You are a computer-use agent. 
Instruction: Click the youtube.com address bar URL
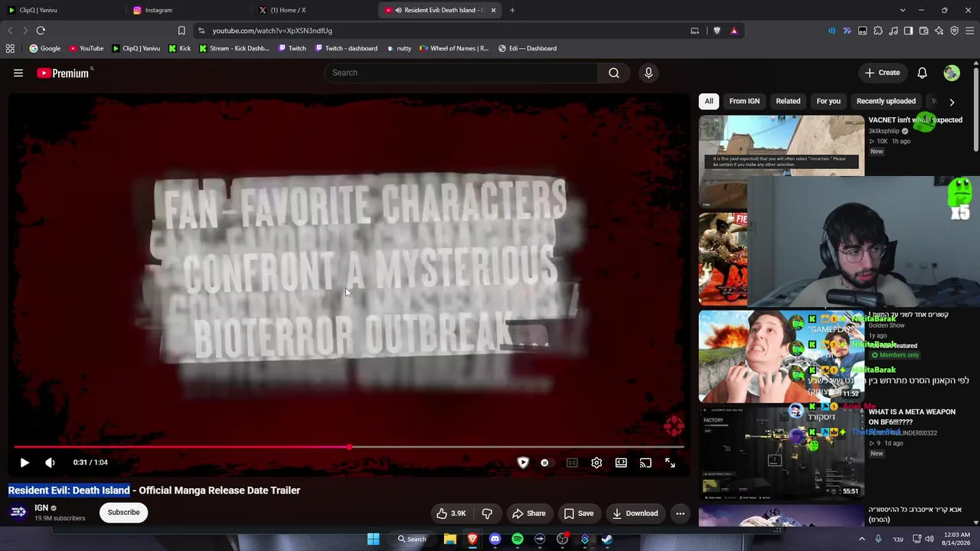tap(273, 31)
